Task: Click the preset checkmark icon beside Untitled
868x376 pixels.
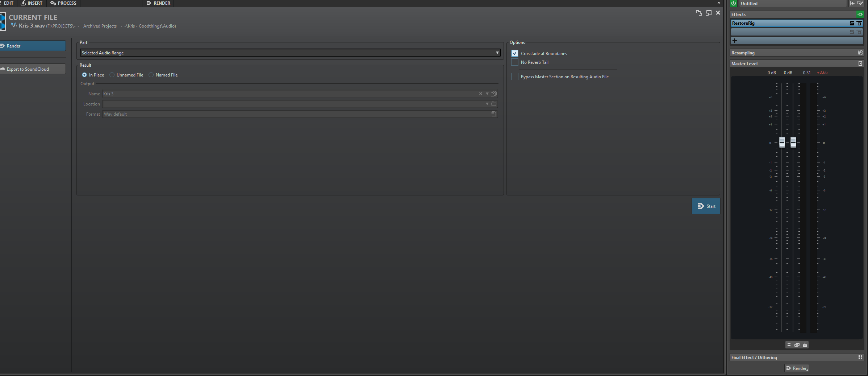Action: (860, 3)
